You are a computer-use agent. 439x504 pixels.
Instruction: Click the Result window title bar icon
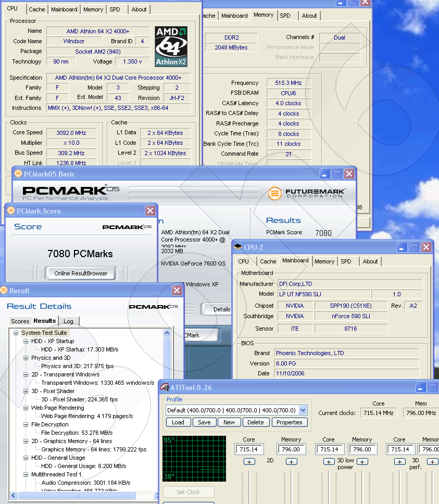click(x=4, y=290)
